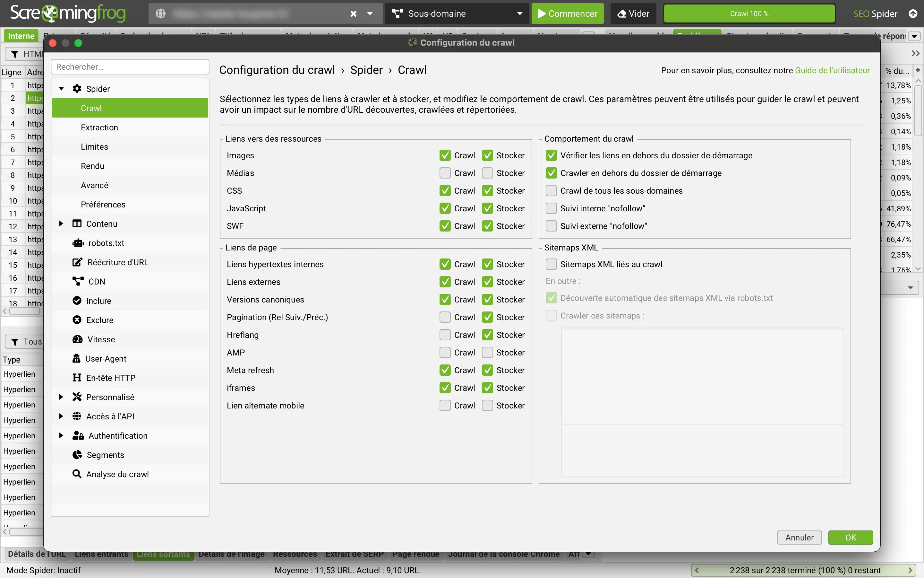The image size is (924, 578).
Task: Click the Spider gear icon in sidebar
Action: (x=77, y=89)
